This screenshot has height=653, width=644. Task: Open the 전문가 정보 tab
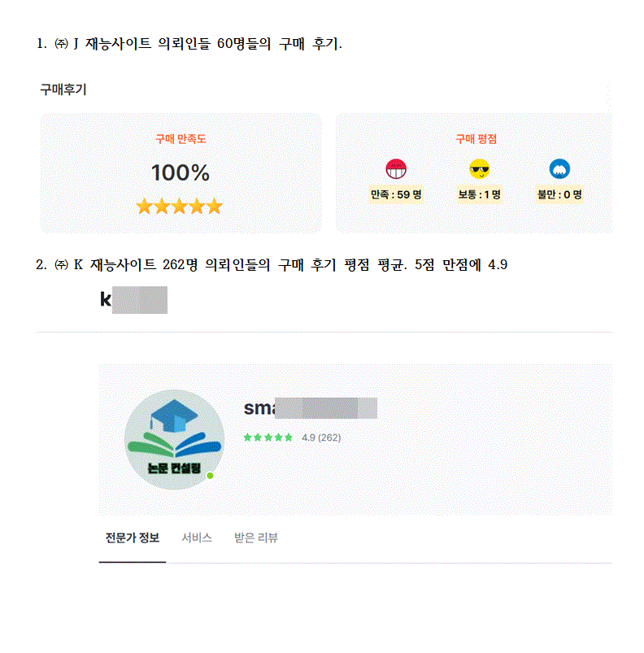(133, 538)
